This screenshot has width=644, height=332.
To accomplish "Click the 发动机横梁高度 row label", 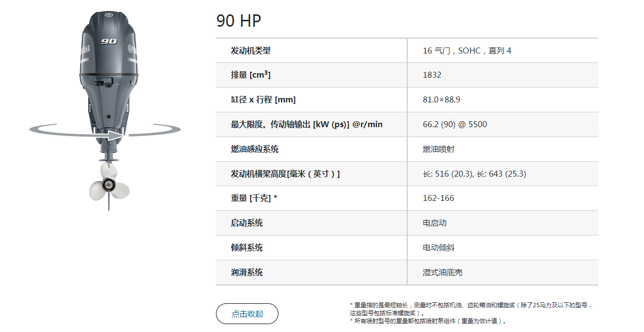I will point(285,174).
